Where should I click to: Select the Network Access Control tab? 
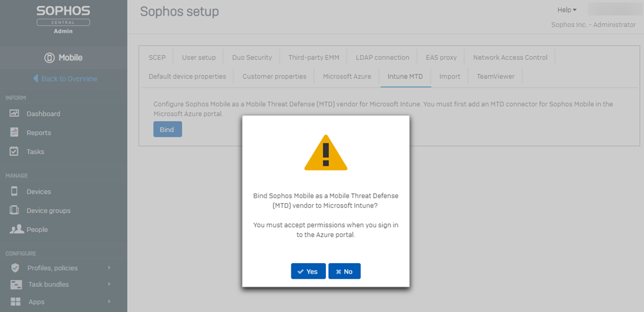(510, 58)
